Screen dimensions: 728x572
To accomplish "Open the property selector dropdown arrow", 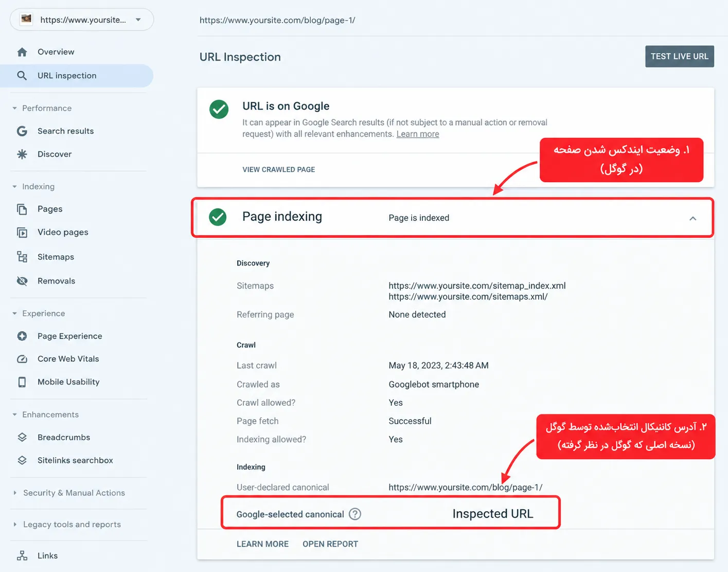I will coord(138,20).
